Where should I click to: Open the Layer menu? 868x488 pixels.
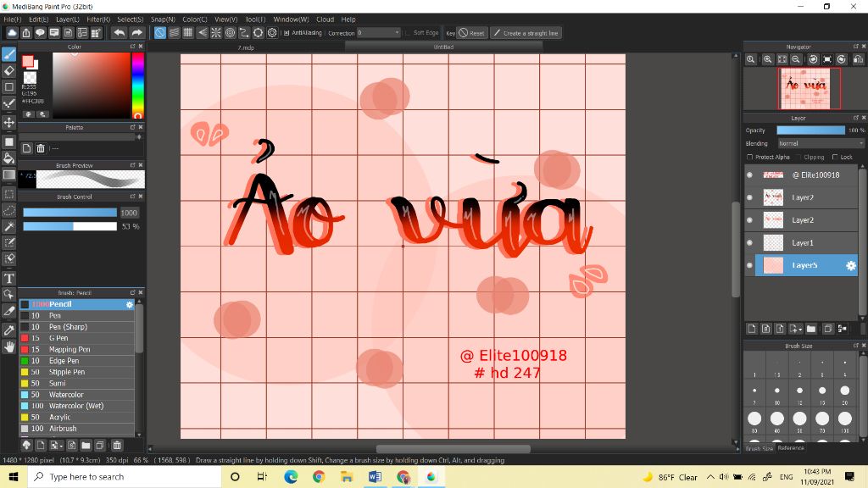[68, 19]
